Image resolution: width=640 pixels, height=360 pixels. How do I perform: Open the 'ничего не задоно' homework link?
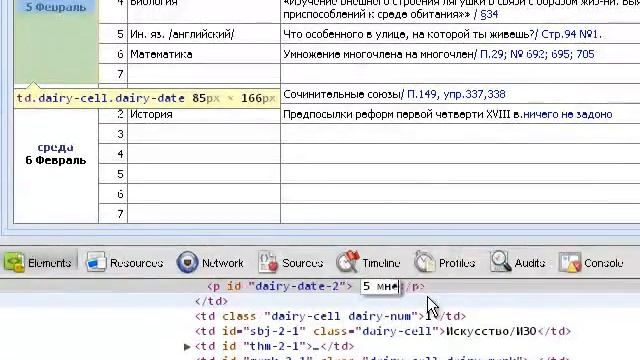click(x=568, y=114)
